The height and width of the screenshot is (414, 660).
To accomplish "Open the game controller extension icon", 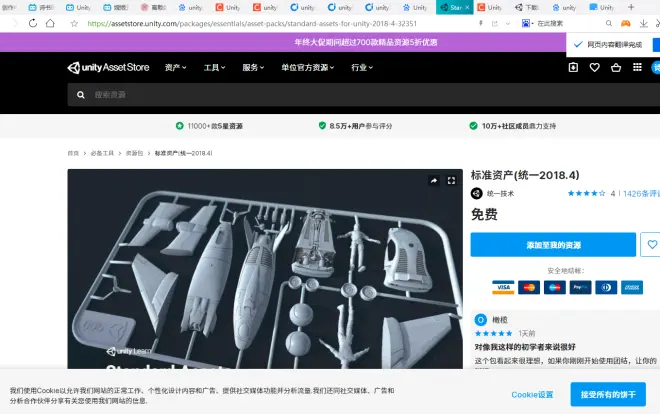I will [626, 24].
